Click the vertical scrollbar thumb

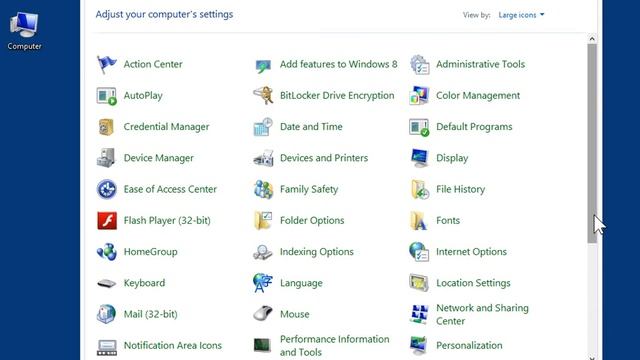pos(592,144)
